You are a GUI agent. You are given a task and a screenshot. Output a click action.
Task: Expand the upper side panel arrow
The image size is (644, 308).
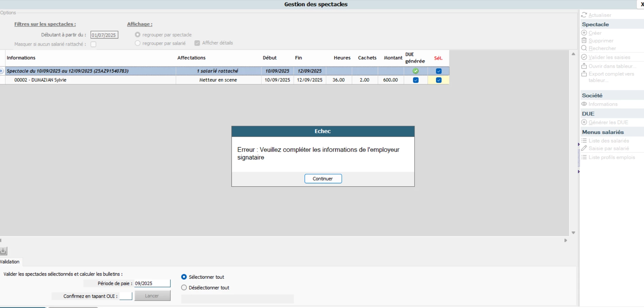579,145
